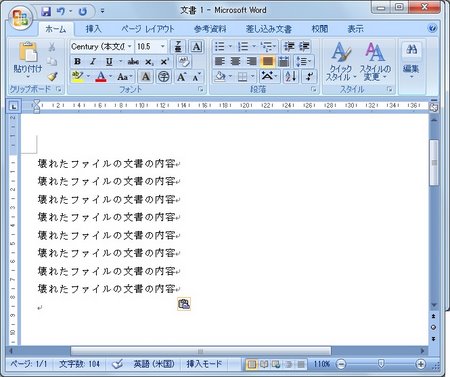The image size is (450, 377).
Task: Toggle underline formatting
Action: pos(109,62)
